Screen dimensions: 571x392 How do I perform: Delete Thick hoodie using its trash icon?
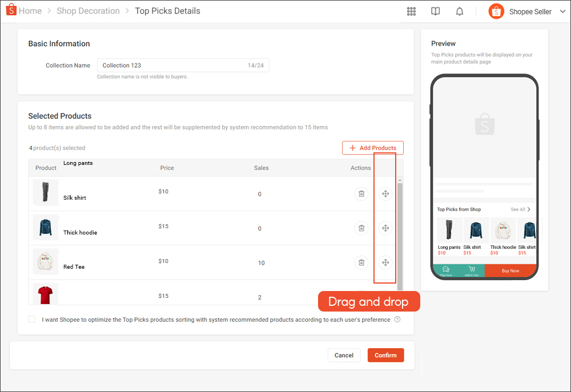coord(361,228)
